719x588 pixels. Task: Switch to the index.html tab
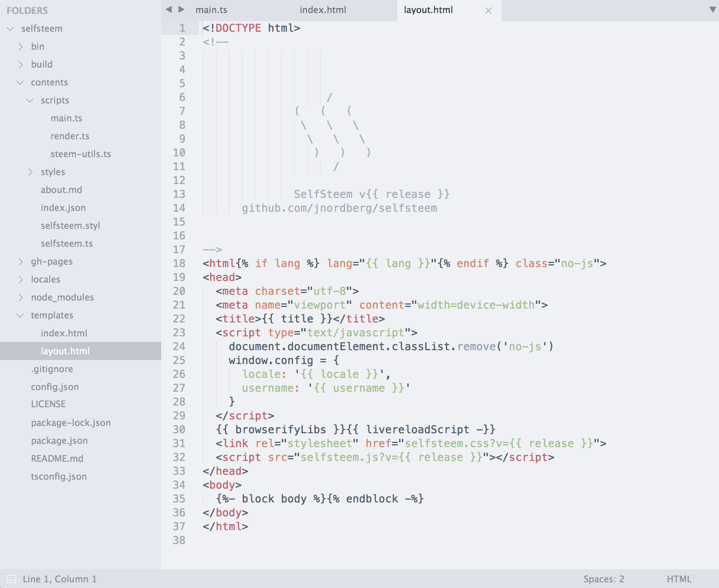click(323, 10)
